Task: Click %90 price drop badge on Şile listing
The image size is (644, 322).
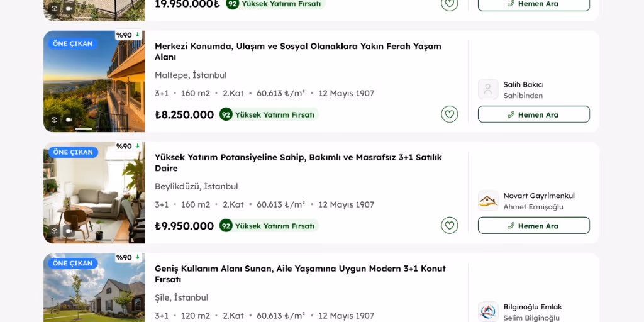Action: pyautogui.click(x=128, y=257)
